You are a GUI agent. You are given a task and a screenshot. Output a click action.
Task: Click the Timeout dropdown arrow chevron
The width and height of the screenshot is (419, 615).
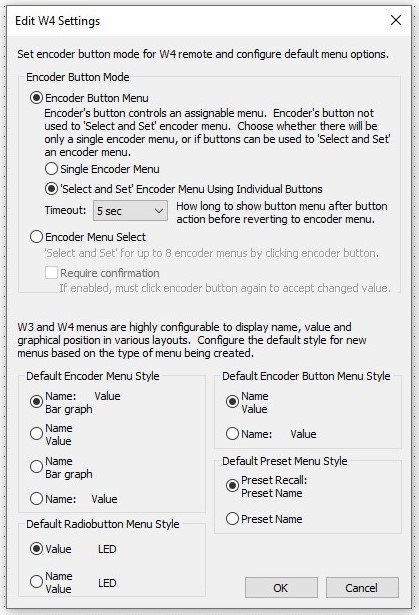pos(158,211)
